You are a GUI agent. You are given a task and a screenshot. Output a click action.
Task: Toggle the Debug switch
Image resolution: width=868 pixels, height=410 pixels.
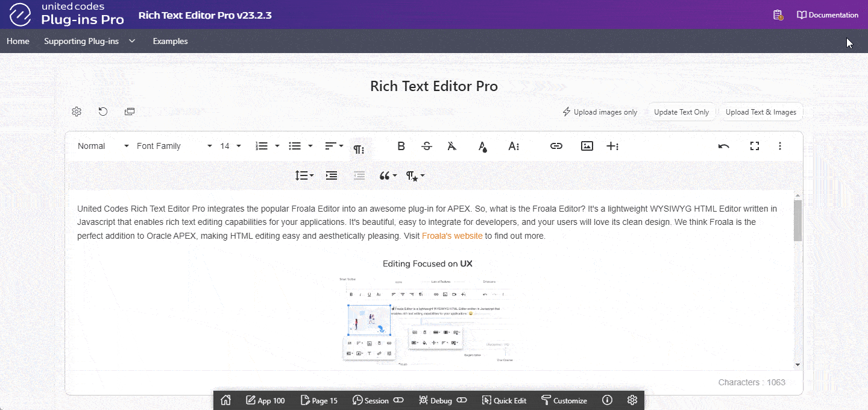click(462, 400)
